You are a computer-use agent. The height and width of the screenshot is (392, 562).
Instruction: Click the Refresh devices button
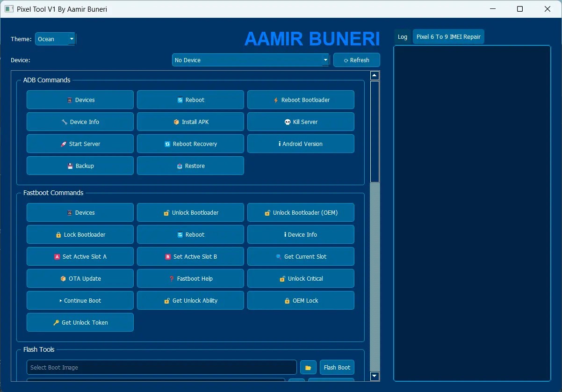357,60
